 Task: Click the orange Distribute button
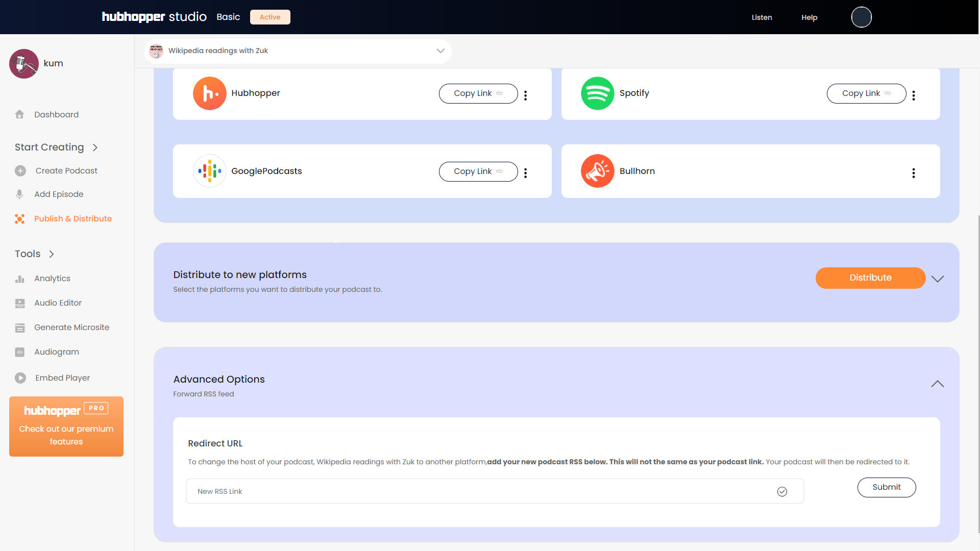click(x=870, y=278)
